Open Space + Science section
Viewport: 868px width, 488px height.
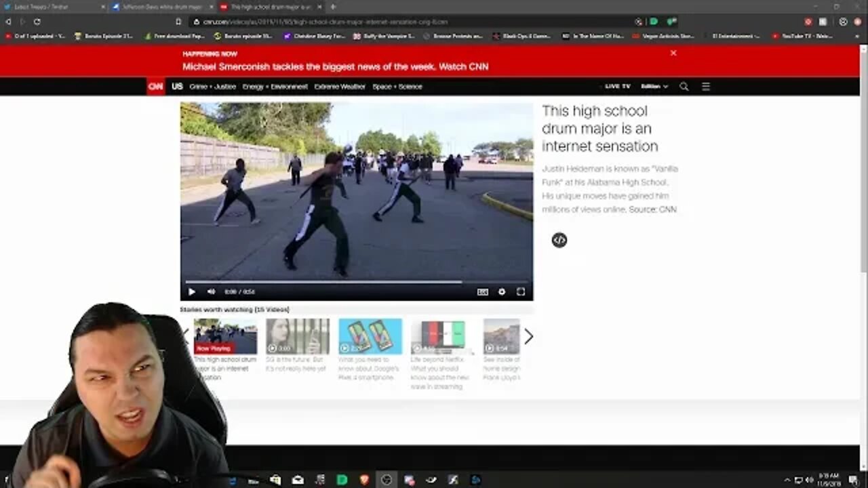pyautogui.click(x=397, y=86)
